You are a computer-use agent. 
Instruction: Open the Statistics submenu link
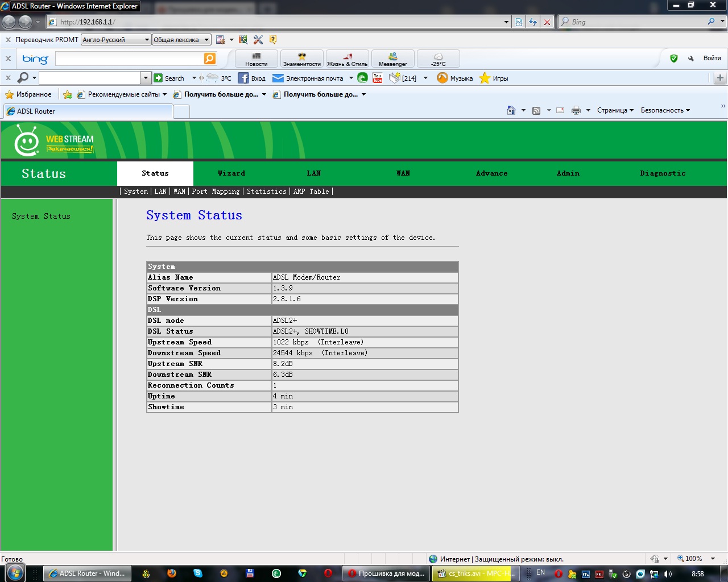coord(266,192)
